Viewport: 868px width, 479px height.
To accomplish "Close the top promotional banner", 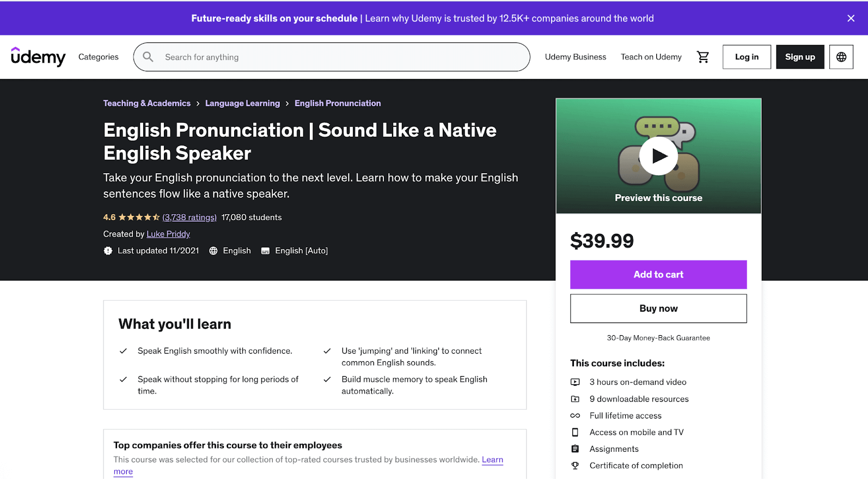I will point(851,19).
